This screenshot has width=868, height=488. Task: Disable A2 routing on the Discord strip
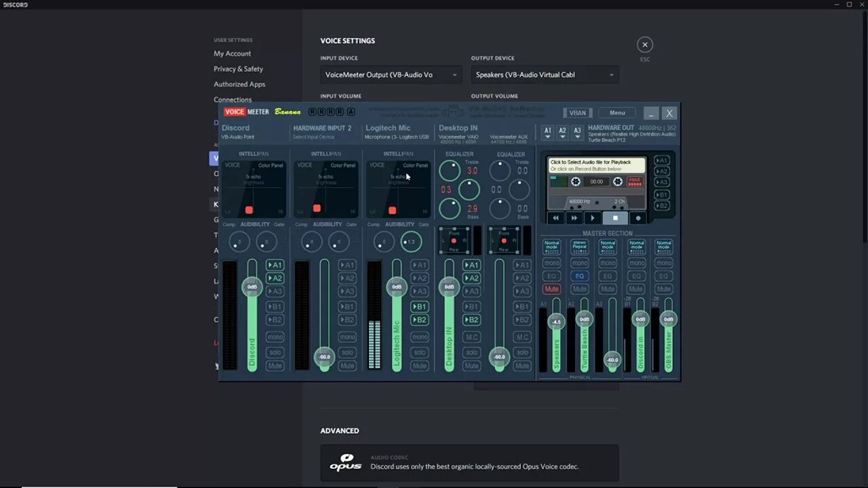275,278
